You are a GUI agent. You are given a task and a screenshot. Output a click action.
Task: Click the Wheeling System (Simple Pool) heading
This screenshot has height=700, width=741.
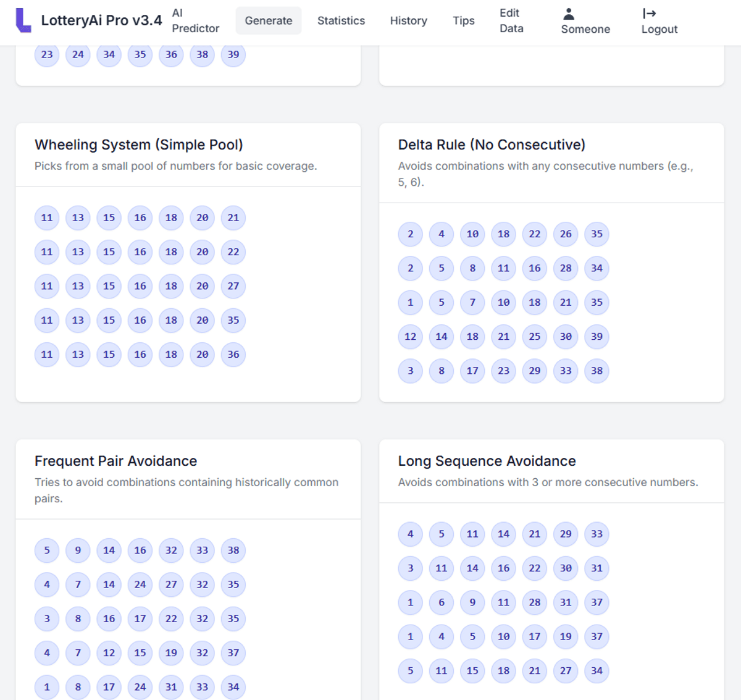[139, 145]
